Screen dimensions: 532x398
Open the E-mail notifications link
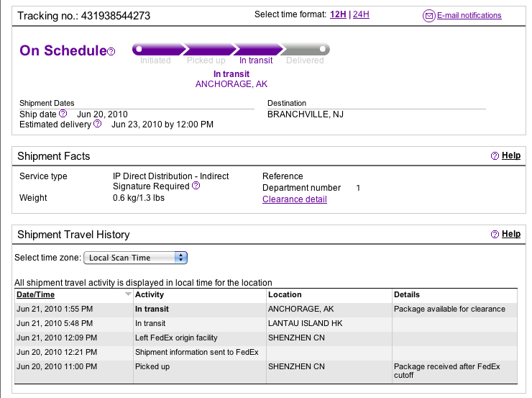(x=469, y=15)
